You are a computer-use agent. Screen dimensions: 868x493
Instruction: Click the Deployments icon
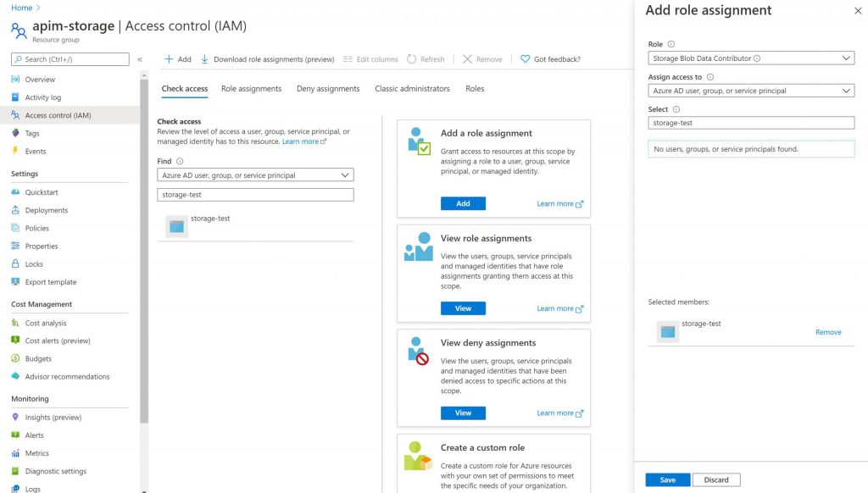(x=15, y=210)
